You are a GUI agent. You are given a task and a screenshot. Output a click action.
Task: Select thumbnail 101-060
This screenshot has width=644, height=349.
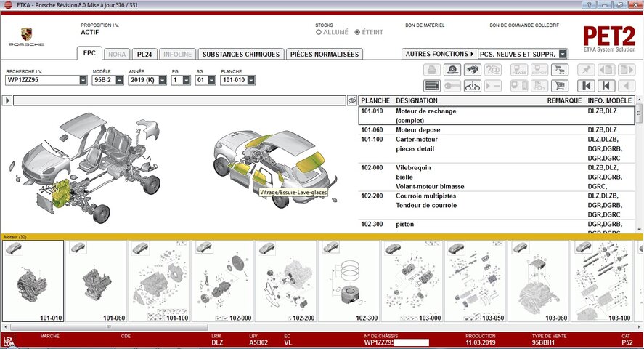click(x=97, y=281)
